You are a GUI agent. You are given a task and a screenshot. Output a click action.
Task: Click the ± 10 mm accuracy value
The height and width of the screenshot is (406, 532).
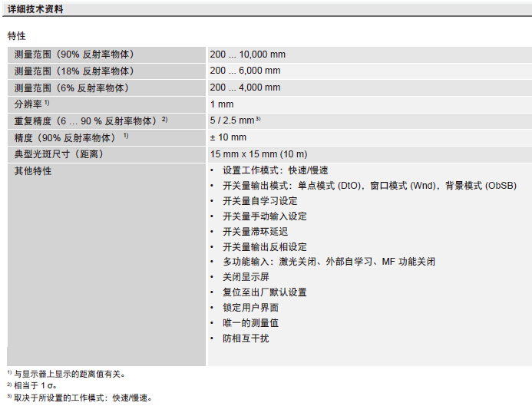[228, 137]
